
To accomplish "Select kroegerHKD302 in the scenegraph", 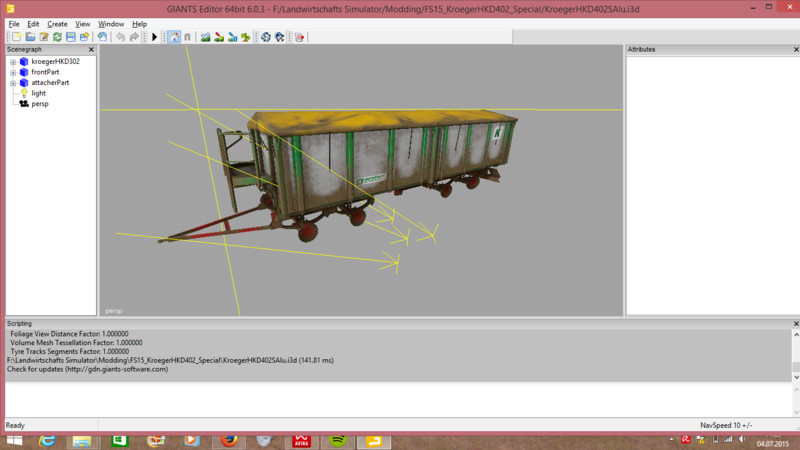I will pyautogui.click(x=56, y=61).
